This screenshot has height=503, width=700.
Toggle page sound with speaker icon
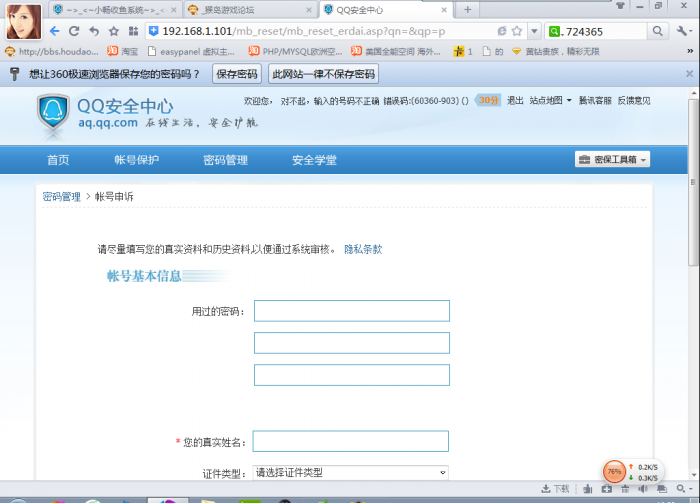tap(643, 489)
